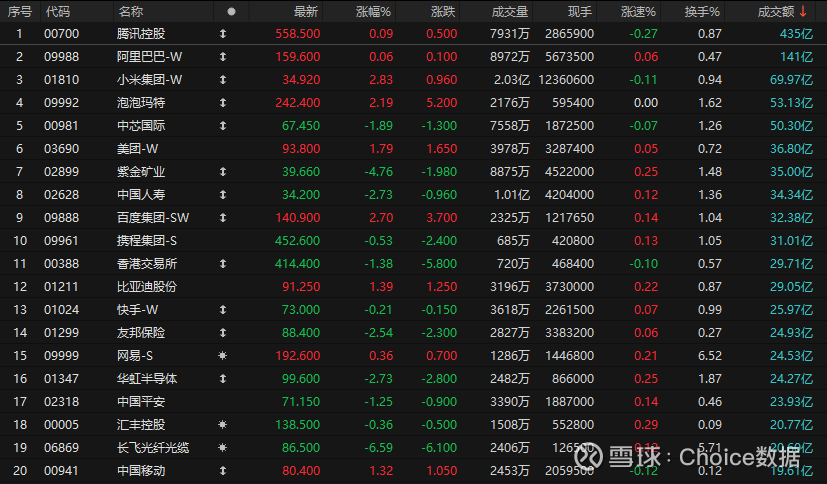Click the 成交量 column header
Image resolution: width=827 pixels, height=484 pixels.
point(509,12)
